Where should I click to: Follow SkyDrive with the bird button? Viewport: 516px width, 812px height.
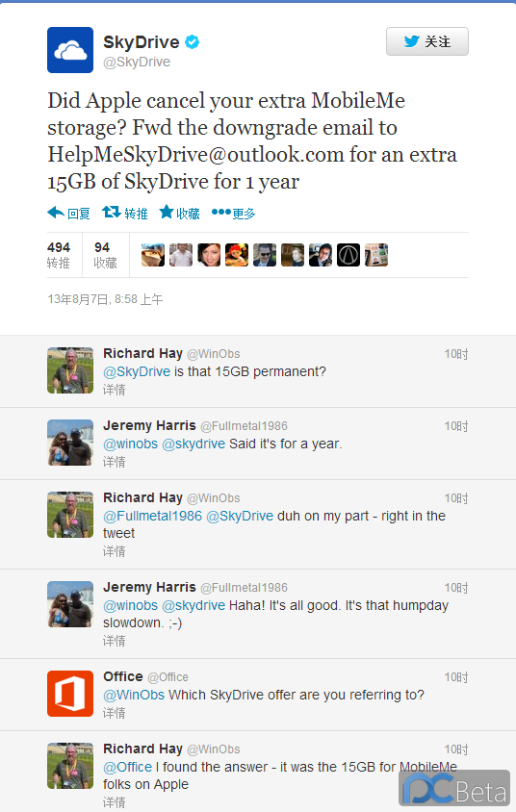427,41
